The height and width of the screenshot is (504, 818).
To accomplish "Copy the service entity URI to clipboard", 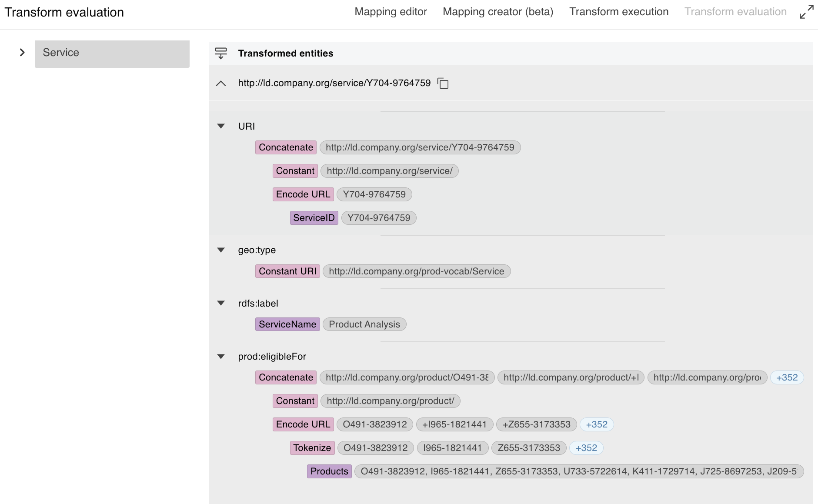I will 443,83.
